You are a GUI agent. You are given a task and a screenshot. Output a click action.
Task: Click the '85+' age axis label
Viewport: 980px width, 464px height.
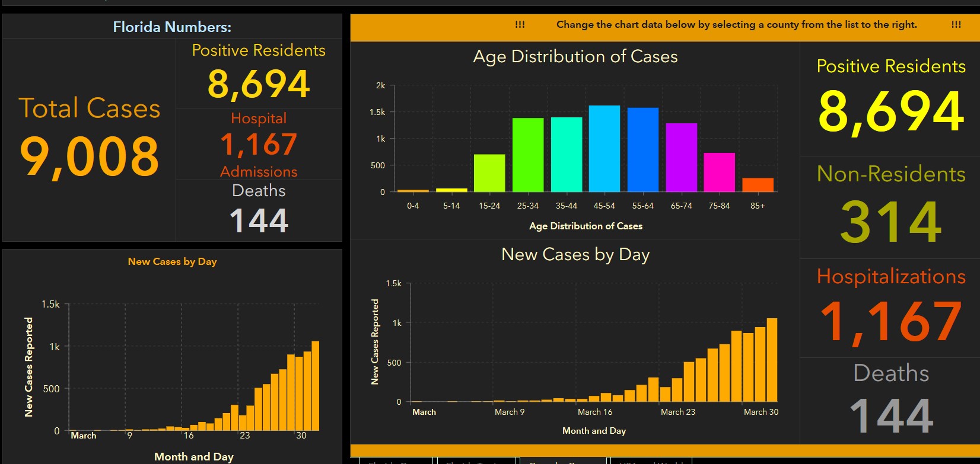[x=758, y=206]
